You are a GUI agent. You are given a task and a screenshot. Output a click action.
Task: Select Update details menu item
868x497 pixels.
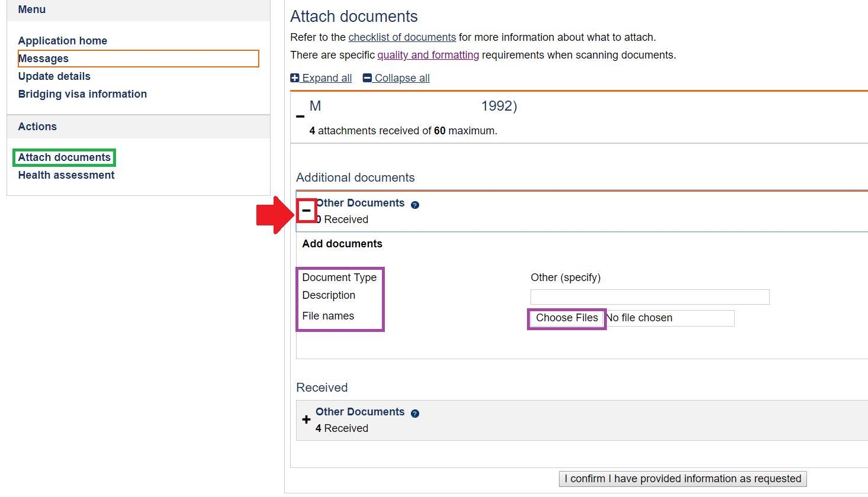(54, 76)
